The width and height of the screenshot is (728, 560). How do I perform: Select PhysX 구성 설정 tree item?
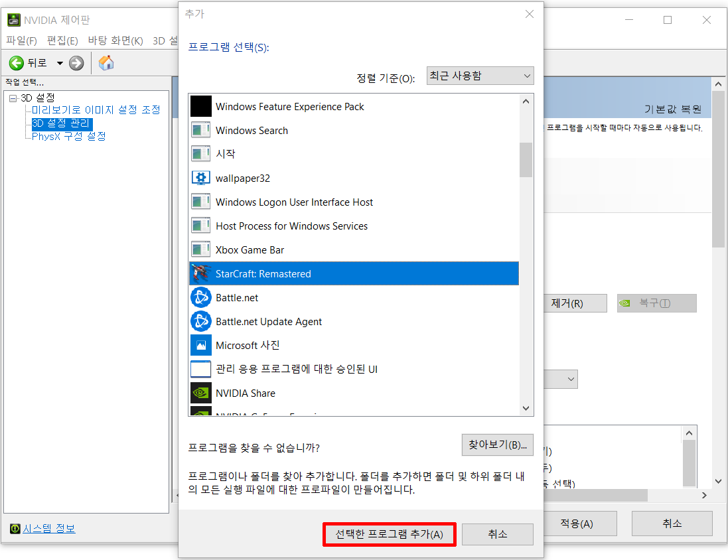pos(69,137)
